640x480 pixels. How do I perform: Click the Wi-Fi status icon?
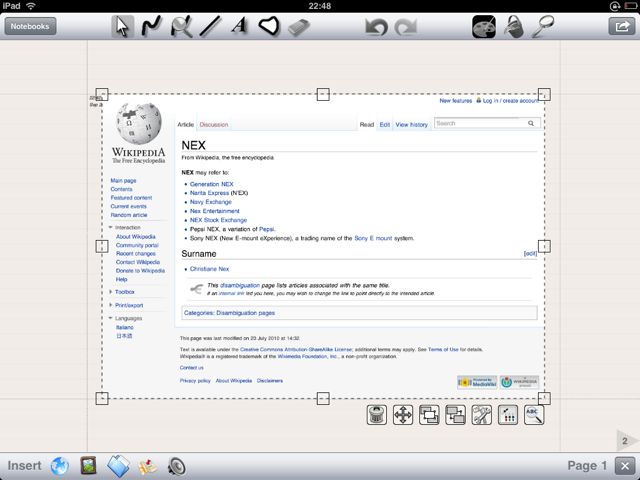(x=31, y=6)
